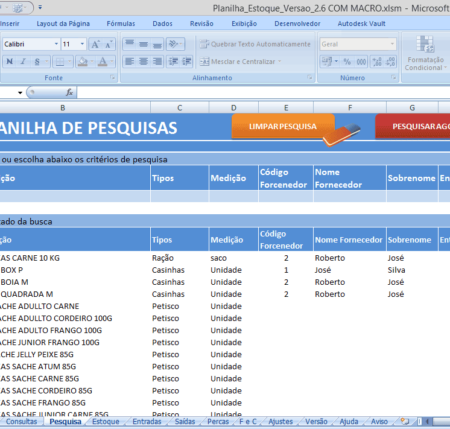Screen dimensions: 450x429
Task: Switch to the Ajustes sheet tab
Action: tap(281, 422)
